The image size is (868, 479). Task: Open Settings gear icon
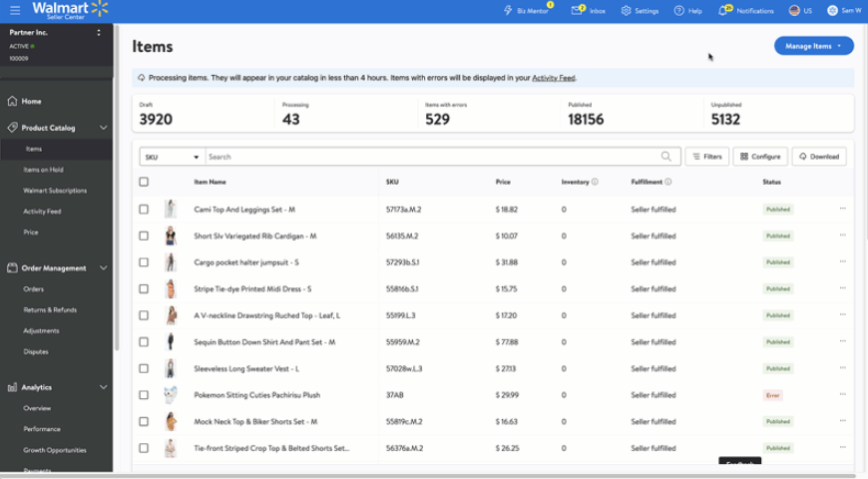pyautogui.click(x=626, y=11)
